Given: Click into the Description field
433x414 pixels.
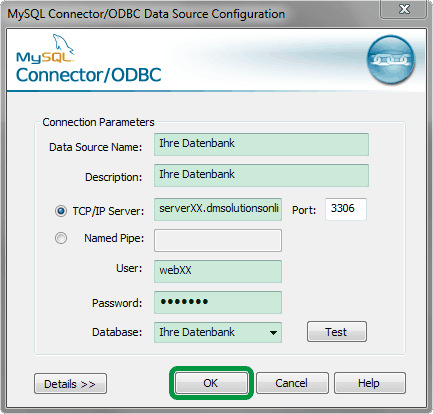Looking at the screenshot, I should (261, 175).
